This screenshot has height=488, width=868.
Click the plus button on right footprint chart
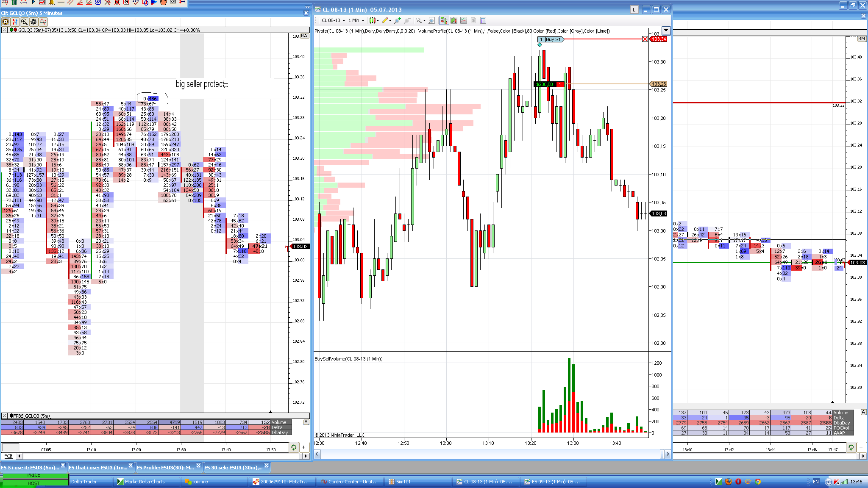coord(861,447)
